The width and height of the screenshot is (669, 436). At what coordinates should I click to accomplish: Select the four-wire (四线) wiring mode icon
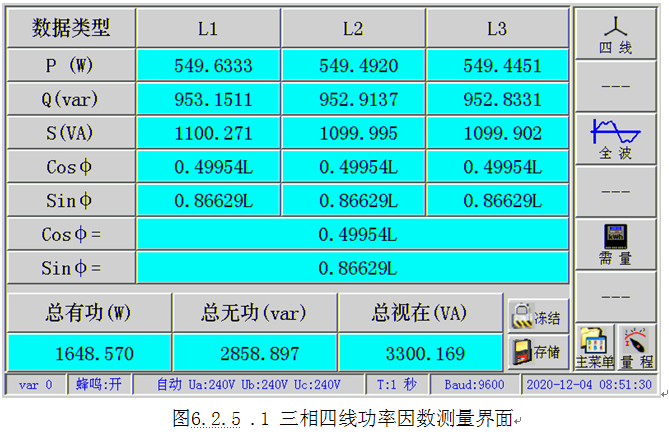click(615, 34)
